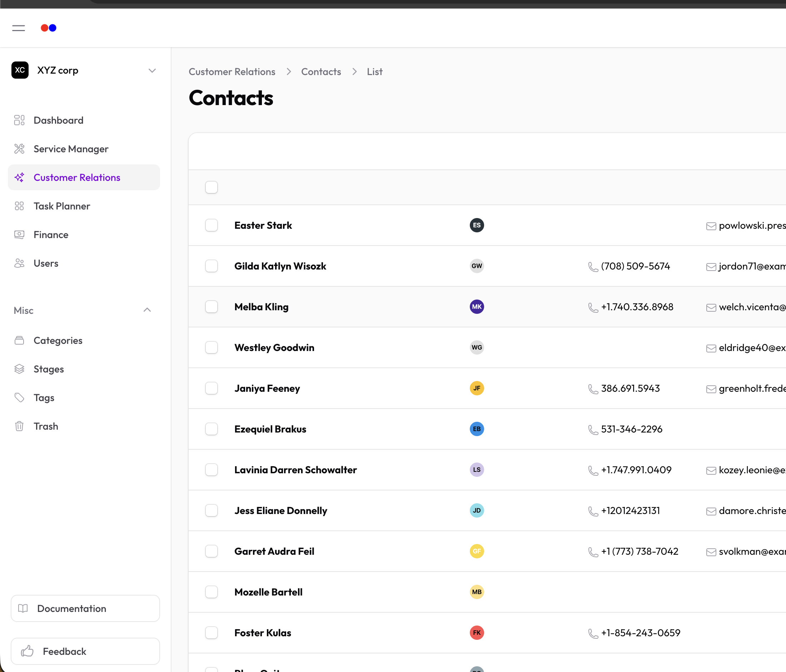Click the Finance money icon

(x=19, y=234)
